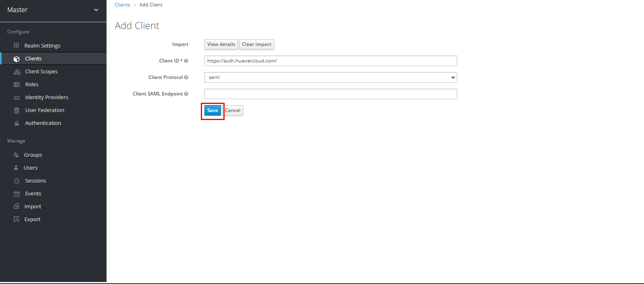Viewport: 644px width, 284px height.
Task: Click the User Federation database icon
Action: tap(17, 110)
